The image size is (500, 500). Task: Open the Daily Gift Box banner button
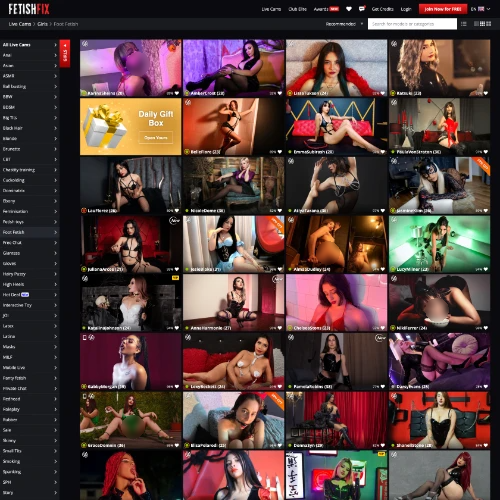point(156,137)
